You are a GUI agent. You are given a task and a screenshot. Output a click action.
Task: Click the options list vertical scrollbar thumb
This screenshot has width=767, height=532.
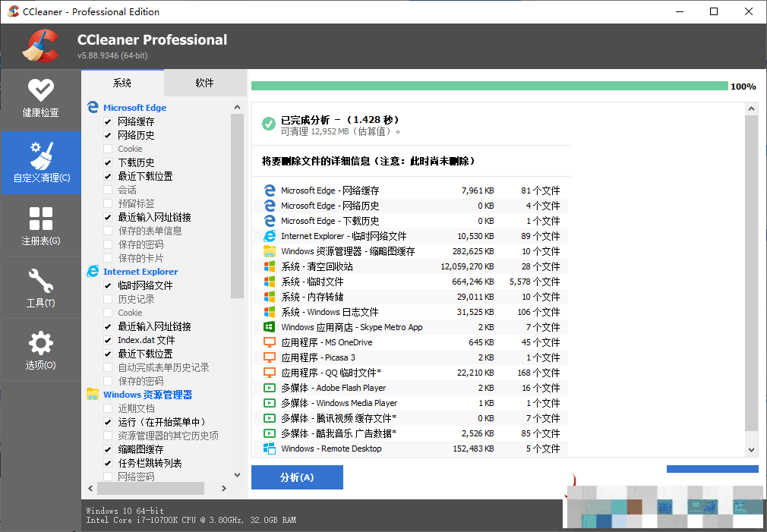point(237,206)
